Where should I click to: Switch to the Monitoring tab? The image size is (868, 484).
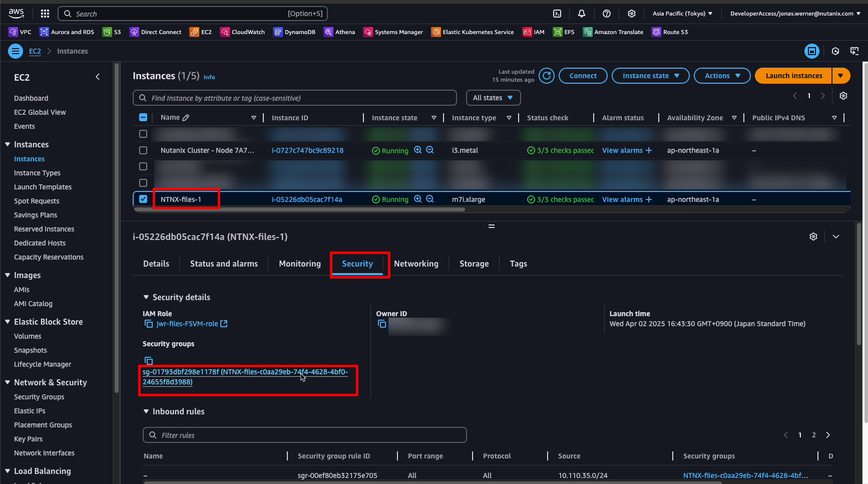point(300,264)
